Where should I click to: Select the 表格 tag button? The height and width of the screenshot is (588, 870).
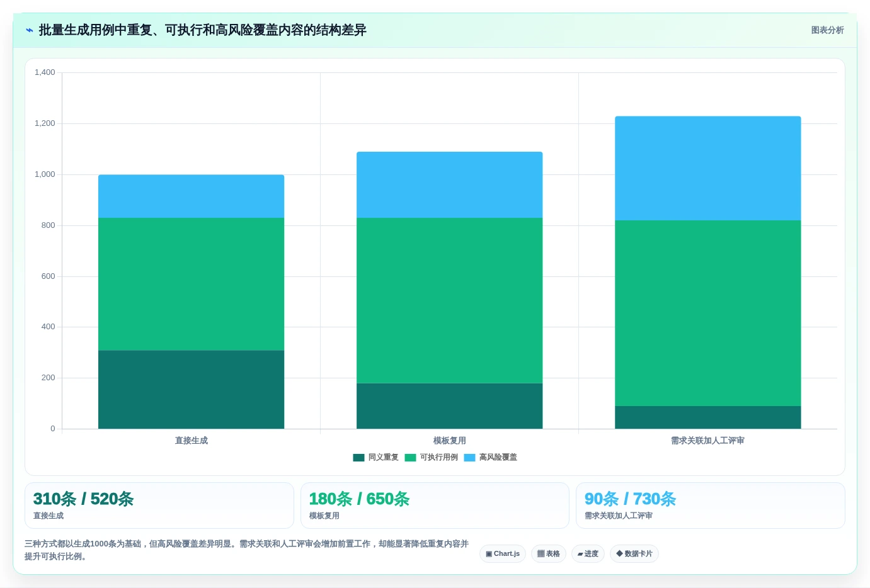549,554
